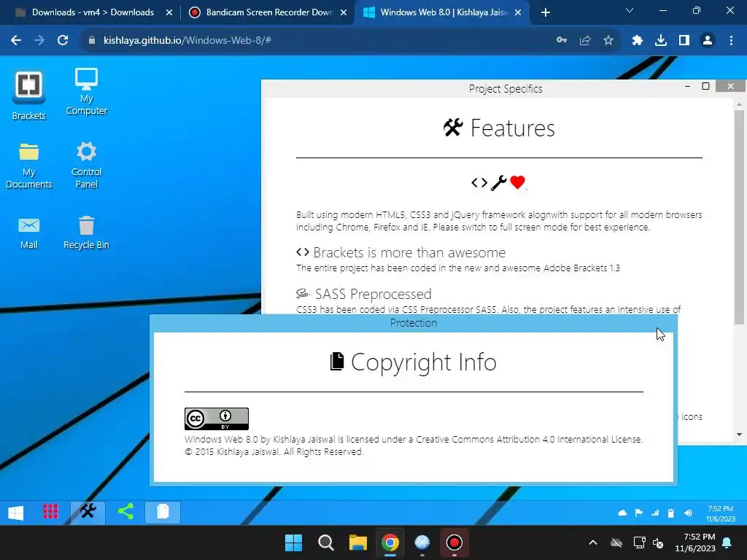Click the web desktop Start button
The image size is (747, 560).
coord(16,513)
